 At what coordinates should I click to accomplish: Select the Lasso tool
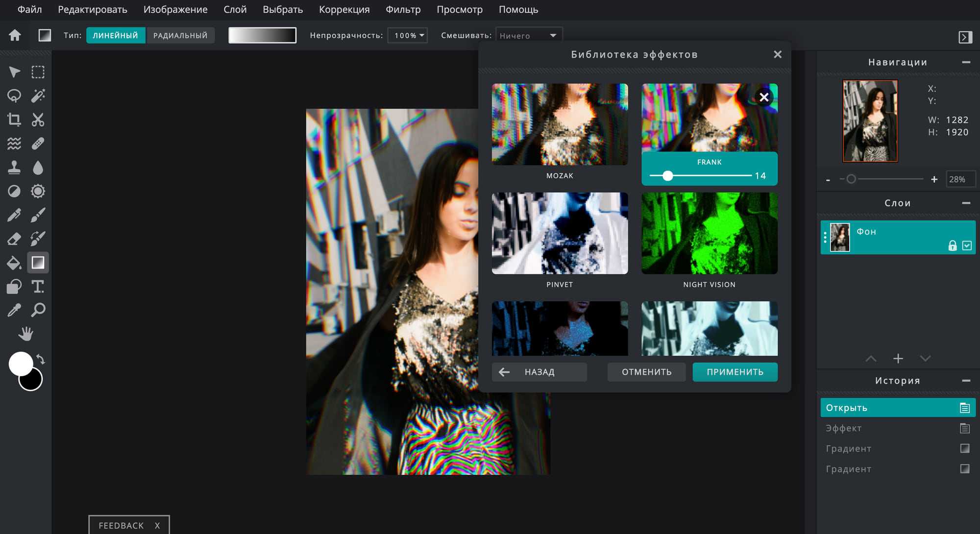tap(14, 96)
